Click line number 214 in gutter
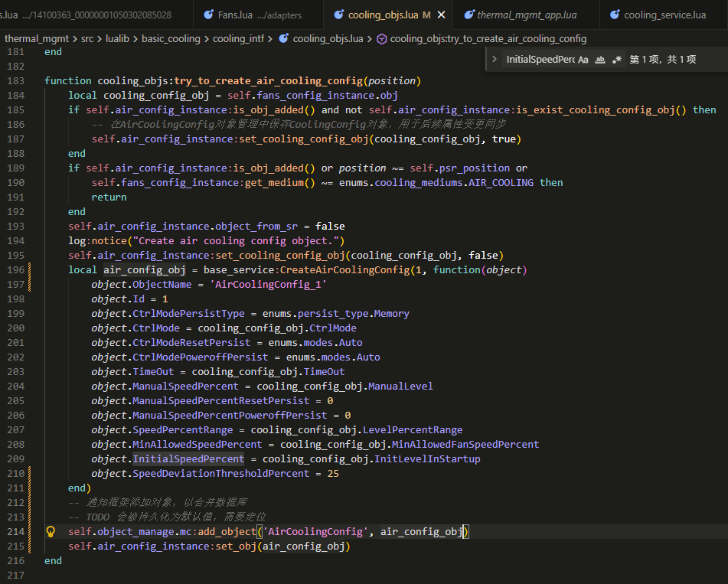Image resolution: width=728 pixels, height=584 pixels. click(16, 531)
